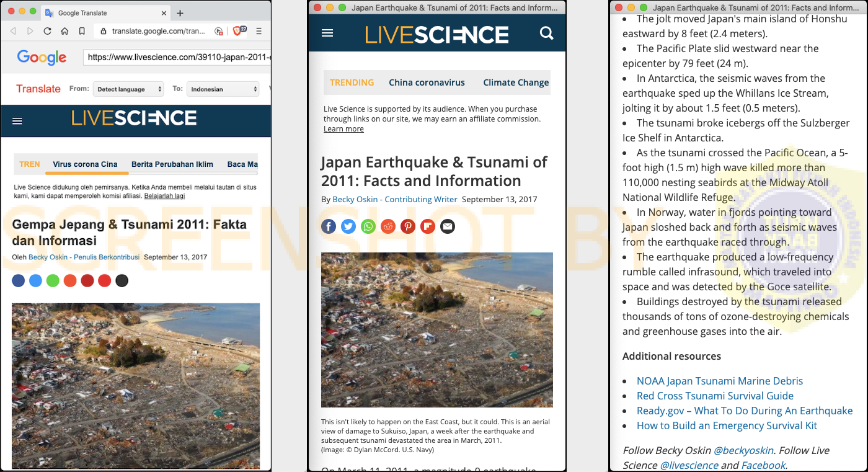Viewport: 868px width, 472px height.
Task: Select the Berita Perubahan Iklim tab
Action: 172,164
